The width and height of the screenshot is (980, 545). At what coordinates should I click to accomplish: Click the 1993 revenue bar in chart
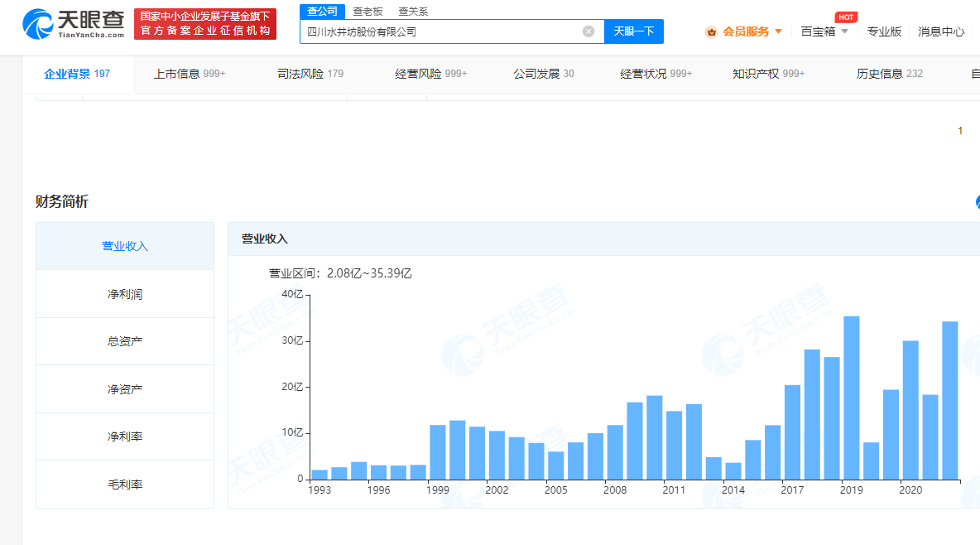pyautogui.click(x=319, y=475)
